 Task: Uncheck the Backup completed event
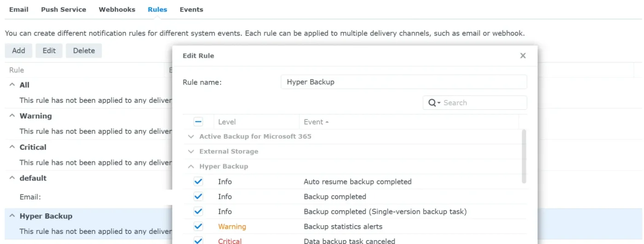click(x=198, y=197)
